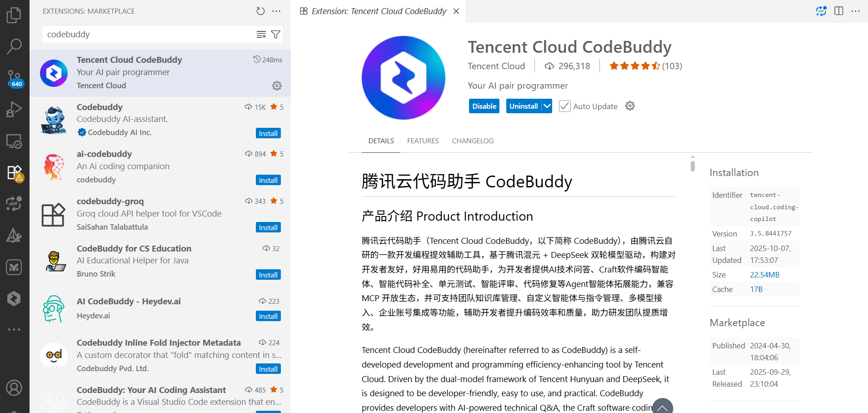Screen dimensions: 868x413
Task: Select Tencent Cloud CodeBuddy in results list
Action: [x=160, y=73]
